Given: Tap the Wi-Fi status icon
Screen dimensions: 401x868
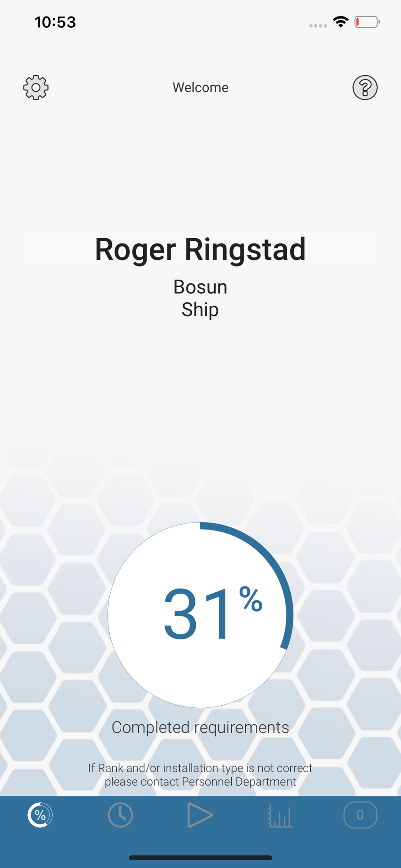Looking at the screenshot, I should click(341, 22).
